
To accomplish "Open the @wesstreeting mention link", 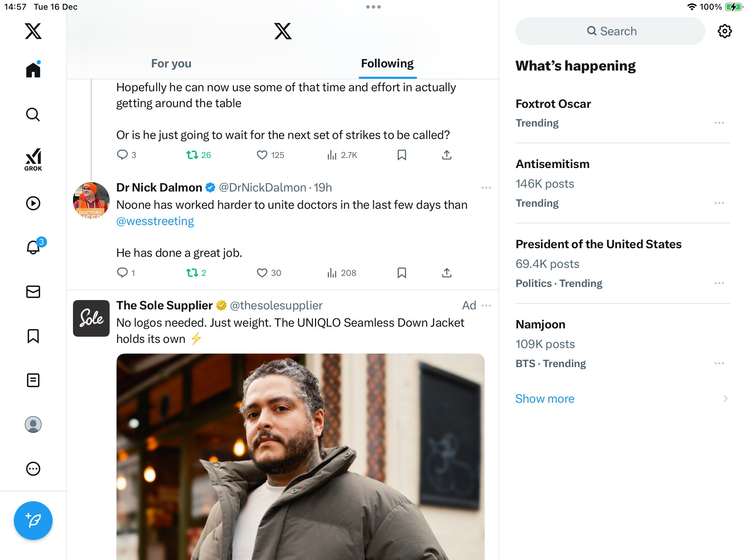I will tap(155, 221).
